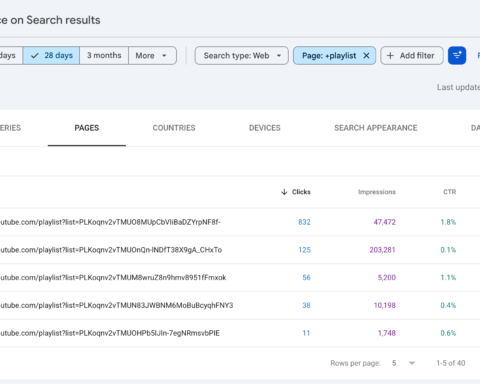The width and height of the screenshot is (480, 384).
Task: Open the playlist URL ending in BcyqhFNY3
Action: pyautogui.click(x=117, y=305)
